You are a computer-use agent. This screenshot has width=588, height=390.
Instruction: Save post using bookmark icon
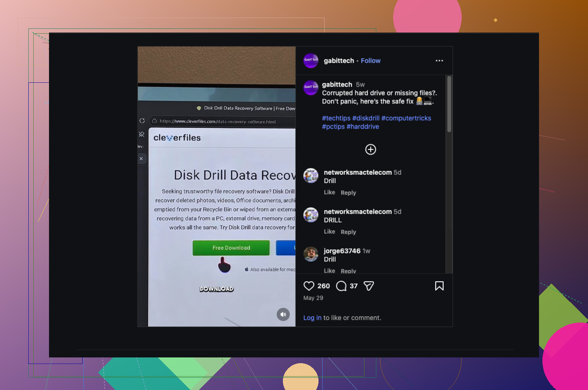coord(439,286)
